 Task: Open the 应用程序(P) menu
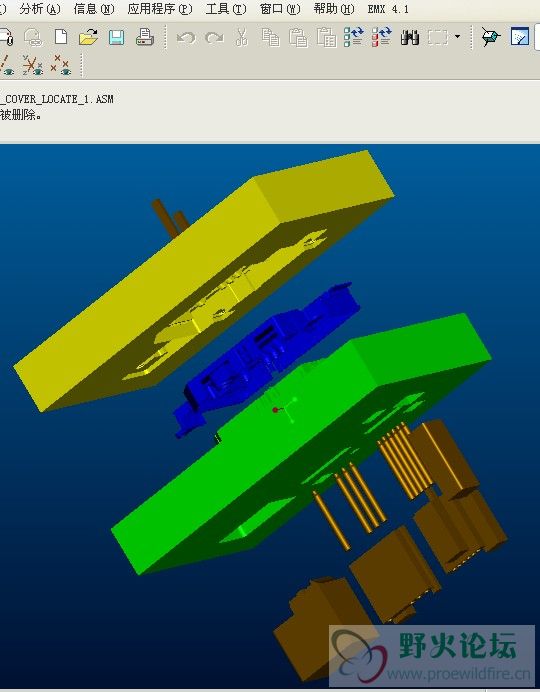[160, 9]
